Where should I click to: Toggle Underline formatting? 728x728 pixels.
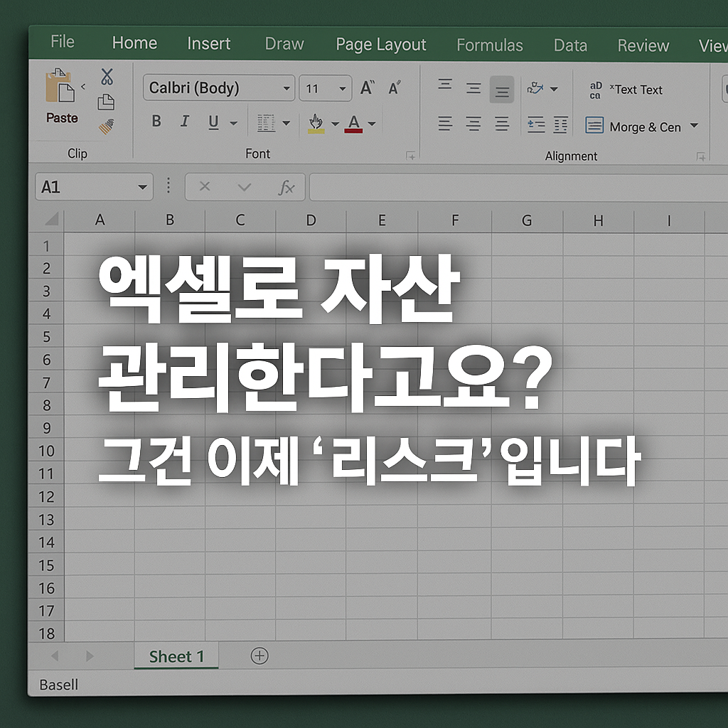pos(213,122)
